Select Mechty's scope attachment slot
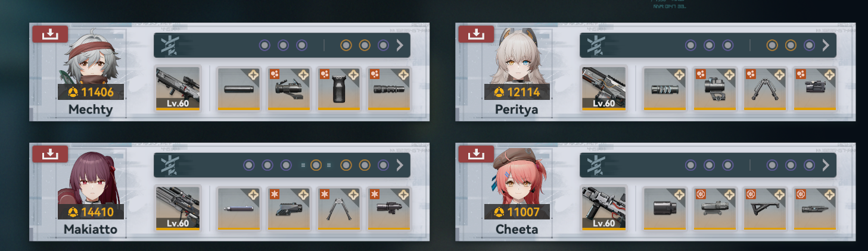The image size is (868, 251). [x=289, y=89]
